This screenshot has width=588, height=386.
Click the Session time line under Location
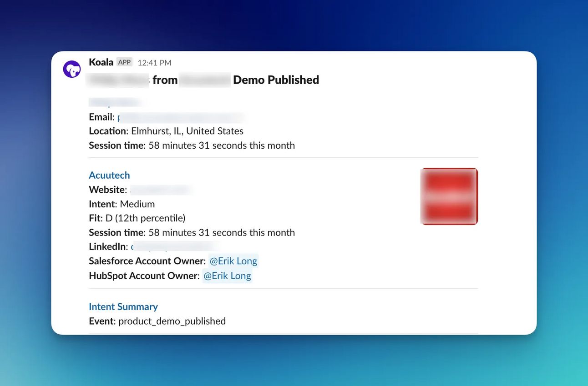[192, 145]
